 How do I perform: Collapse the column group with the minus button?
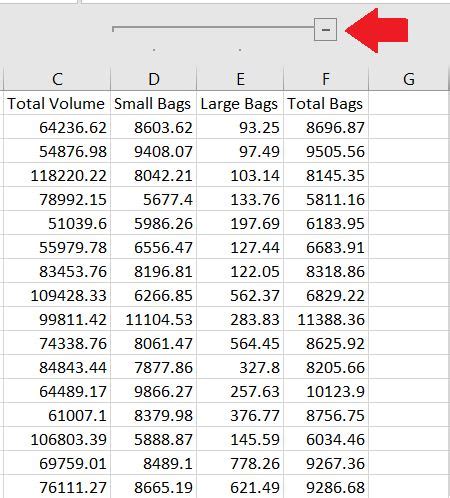click(325, 30)
